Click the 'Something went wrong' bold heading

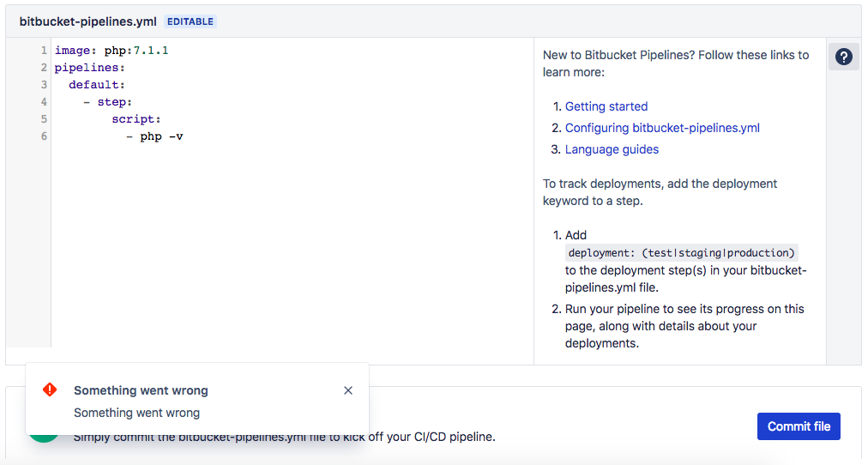tap(141, 390)
